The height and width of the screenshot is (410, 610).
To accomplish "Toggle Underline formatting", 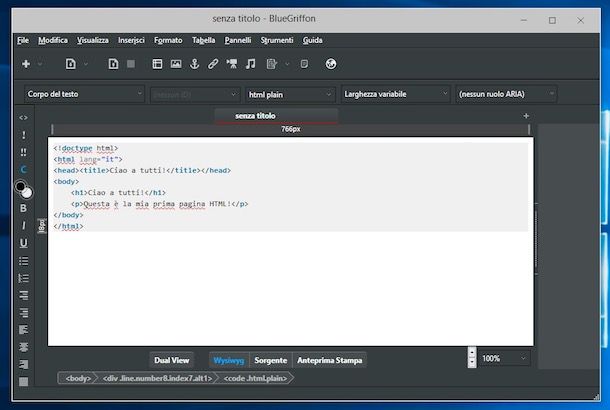I will coord(23,243).
